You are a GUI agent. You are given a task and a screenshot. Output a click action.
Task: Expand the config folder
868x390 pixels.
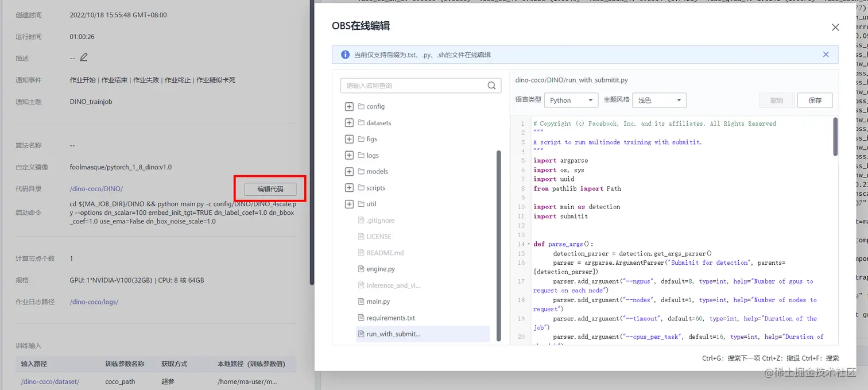[x=349, y=106]
